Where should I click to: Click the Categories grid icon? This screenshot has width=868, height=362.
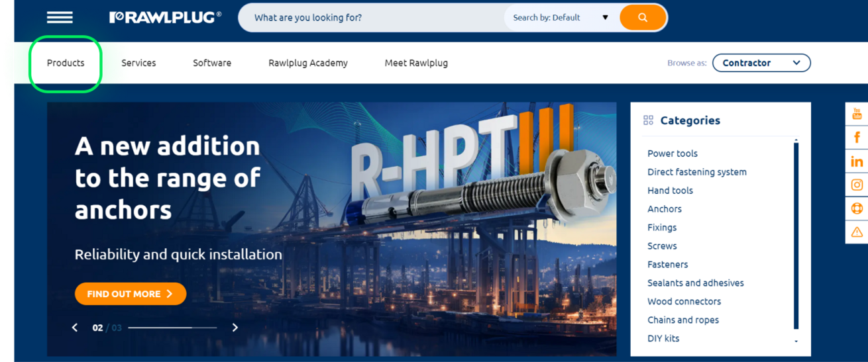(648, 120)
